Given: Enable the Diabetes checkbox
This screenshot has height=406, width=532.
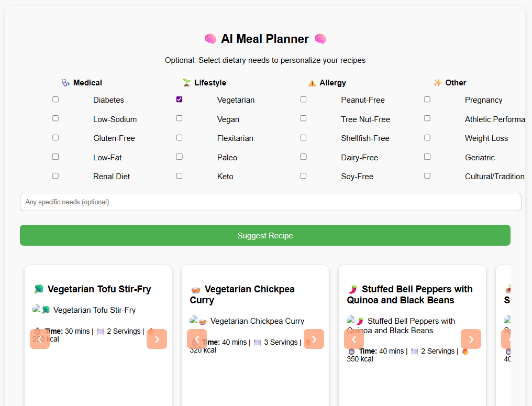Looking at the screenshot, I should pos(55,99).
